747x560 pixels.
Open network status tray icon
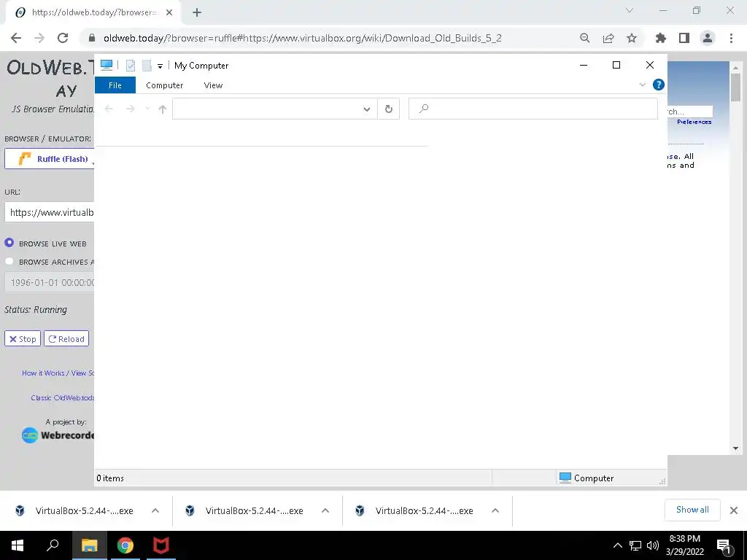pos(635,545)
